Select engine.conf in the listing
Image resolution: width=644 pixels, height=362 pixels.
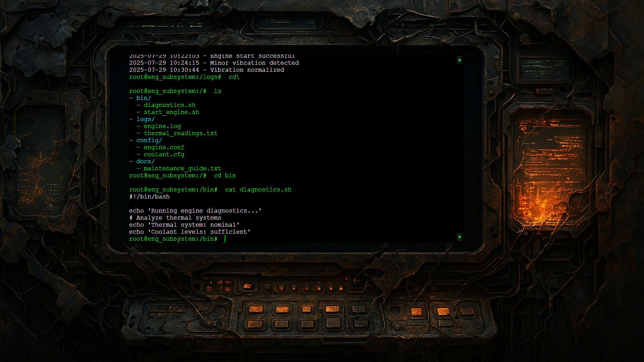tap(164, 147)
